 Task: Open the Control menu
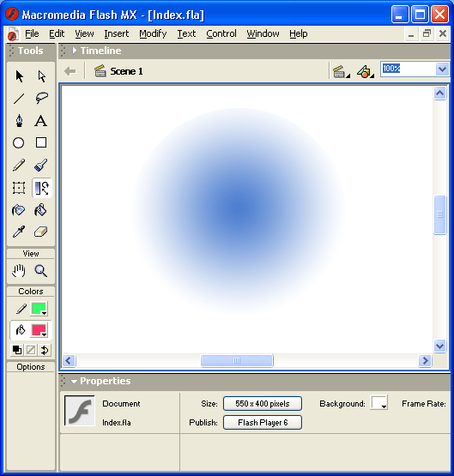point(221,33)
